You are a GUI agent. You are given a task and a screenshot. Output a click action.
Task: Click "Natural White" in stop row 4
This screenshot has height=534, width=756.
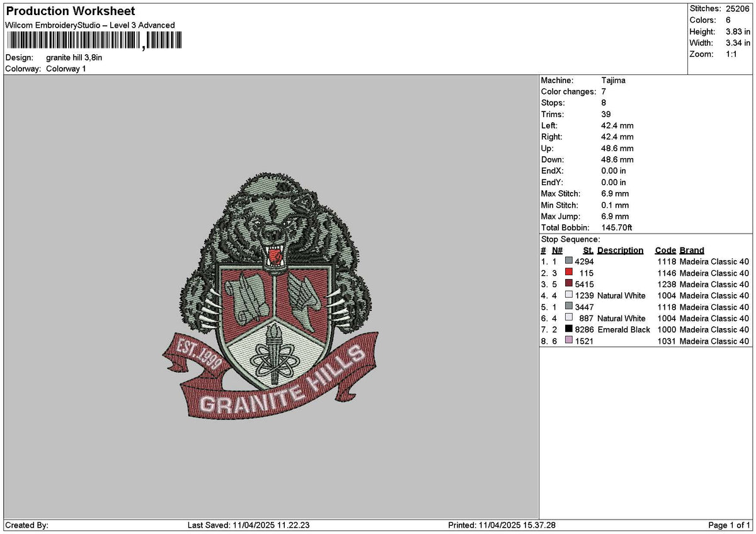click(x=621, y=296)
